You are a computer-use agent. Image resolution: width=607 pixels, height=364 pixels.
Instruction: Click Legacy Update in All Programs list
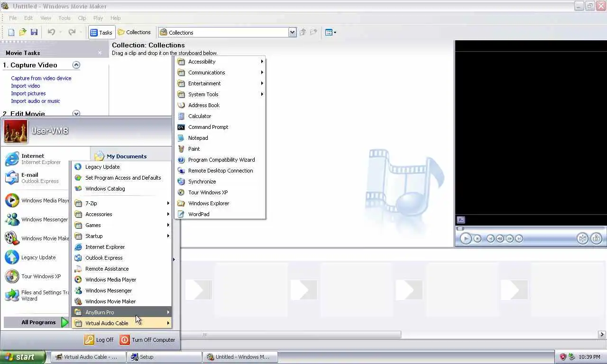click(122, 167)
